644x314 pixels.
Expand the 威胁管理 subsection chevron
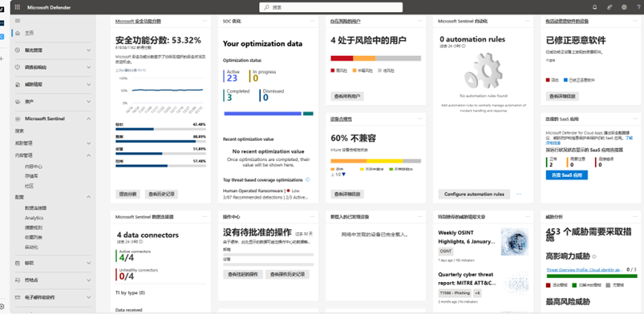pyautogui.click(x=89, y=143)
